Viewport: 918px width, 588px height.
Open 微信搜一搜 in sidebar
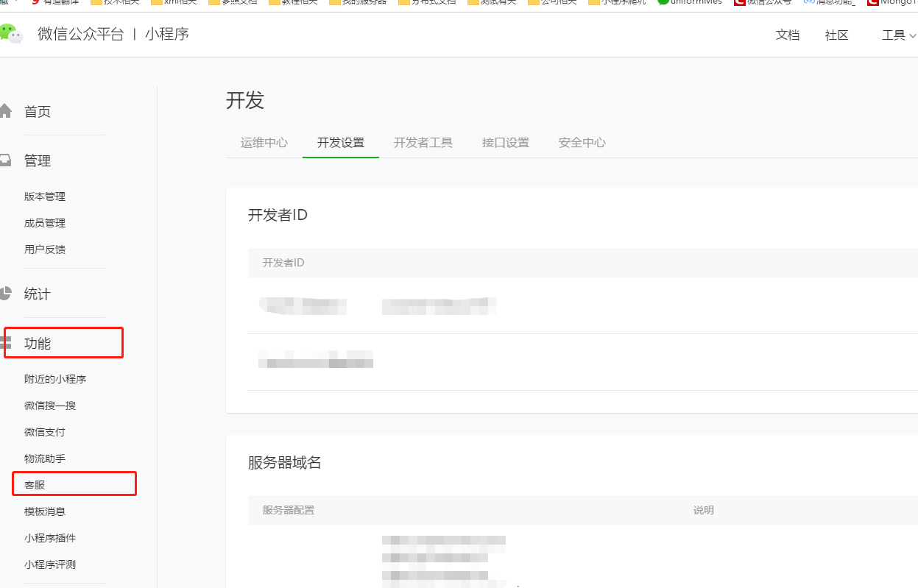[50, 405]
